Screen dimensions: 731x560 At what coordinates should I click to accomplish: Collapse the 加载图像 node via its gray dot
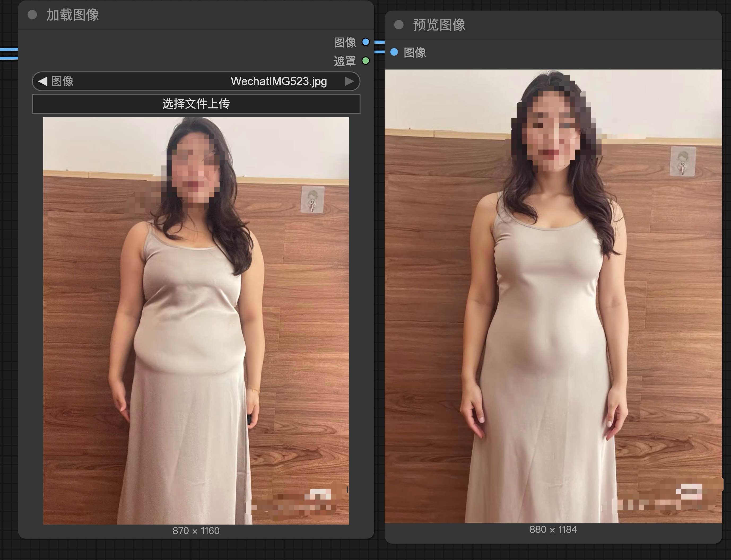[x=32, y=15]
